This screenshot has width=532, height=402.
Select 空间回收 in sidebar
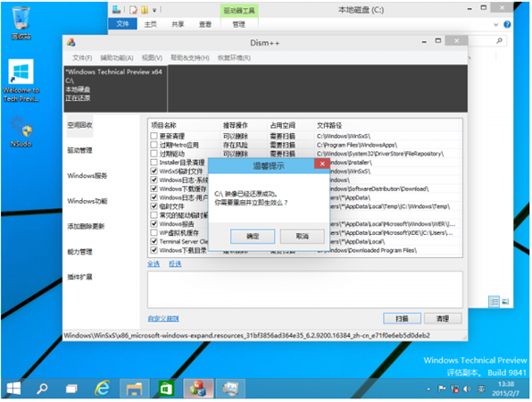tap(79, 125)
